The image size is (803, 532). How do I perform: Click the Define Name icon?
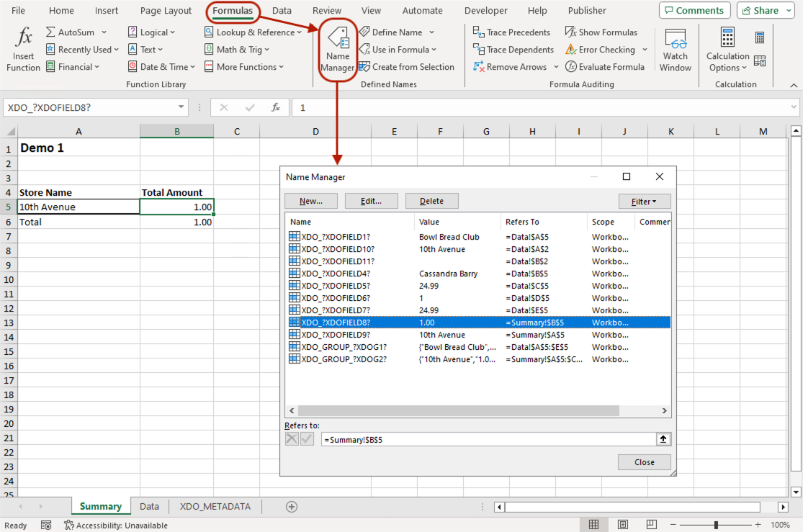tap(364, 32)
